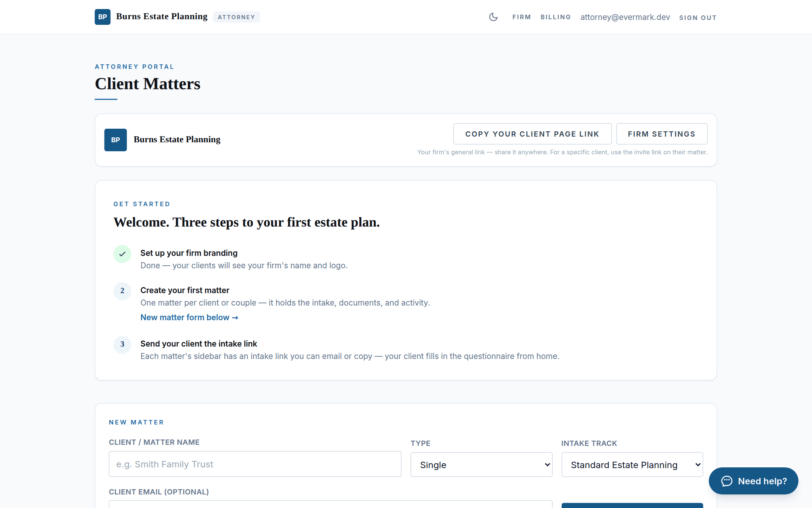Open the Billing menu item
The width and height of the screenshot is (812, 508).
click(x=556, y=17)
